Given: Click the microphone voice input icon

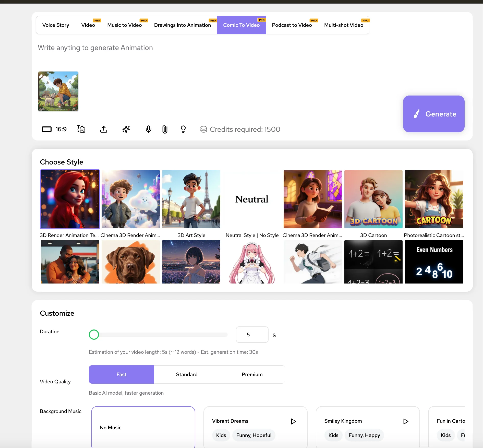Looking at the screenshot, I should tap(148, 129).
